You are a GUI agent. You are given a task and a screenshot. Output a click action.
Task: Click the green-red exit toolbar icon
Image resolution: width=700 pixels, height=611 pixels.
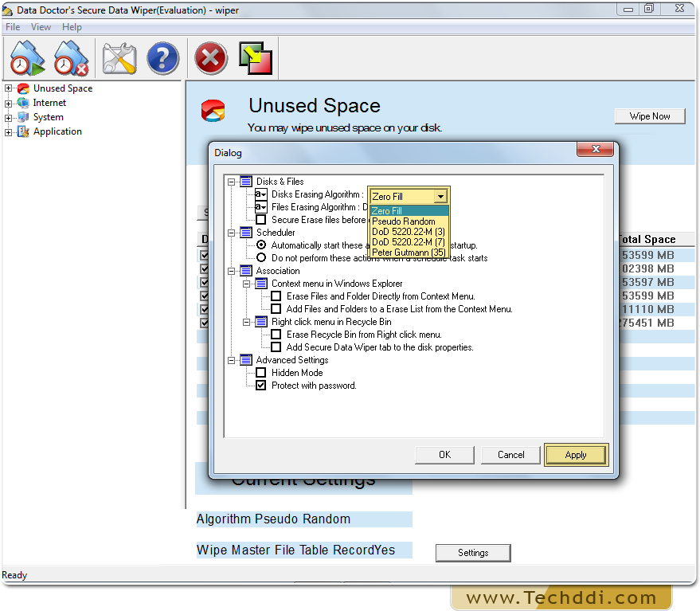256,58
